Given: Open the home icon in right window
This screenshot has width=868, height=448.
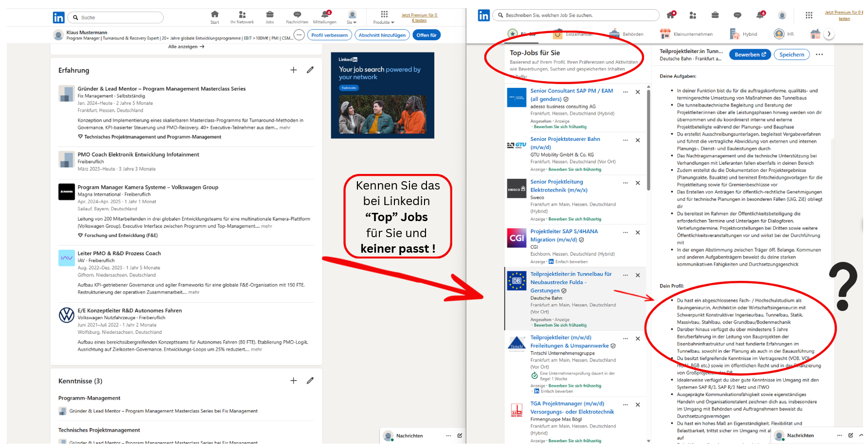Looking at the screenshot, I should (671, 15).
